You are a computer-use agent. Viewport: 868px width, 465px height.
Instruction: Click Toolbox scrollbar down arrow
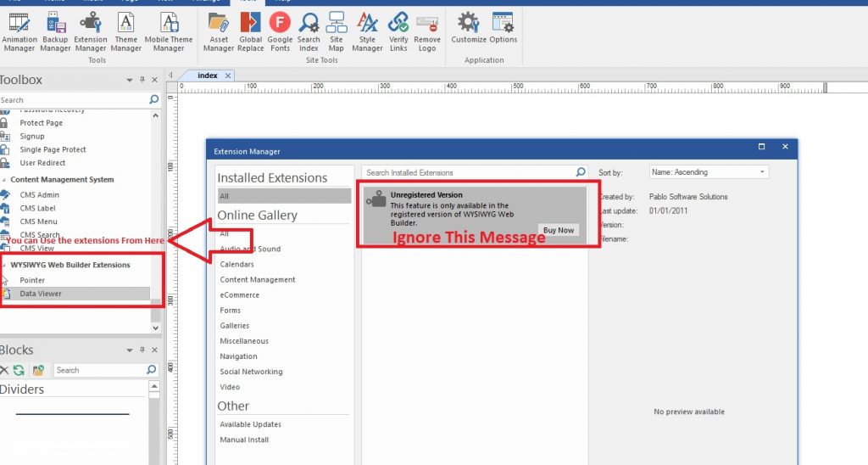(x=156, y=328)
